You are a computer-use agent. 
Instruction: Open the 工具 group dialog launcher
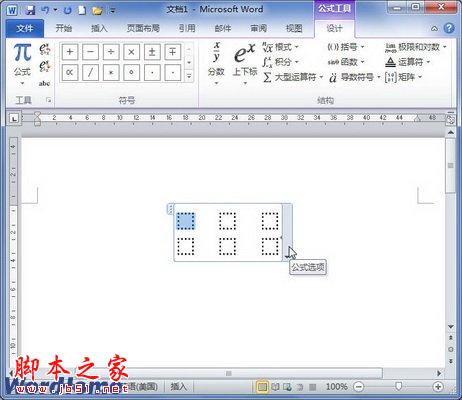49,100
